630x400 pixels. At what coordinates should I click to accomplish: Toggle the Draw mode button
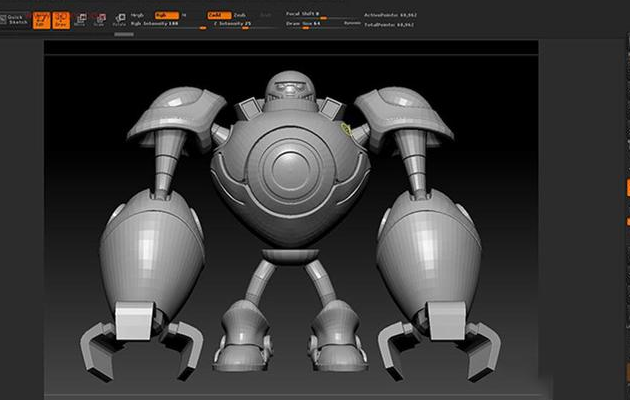(x=61, y=20)
